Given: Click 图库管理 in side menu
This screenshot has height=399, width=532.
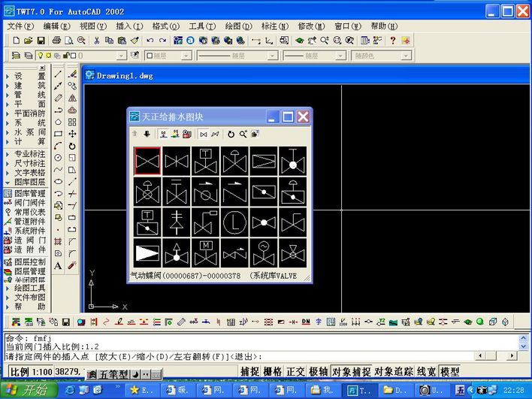Looking at the screenshot, I should (x=25, y=193).
